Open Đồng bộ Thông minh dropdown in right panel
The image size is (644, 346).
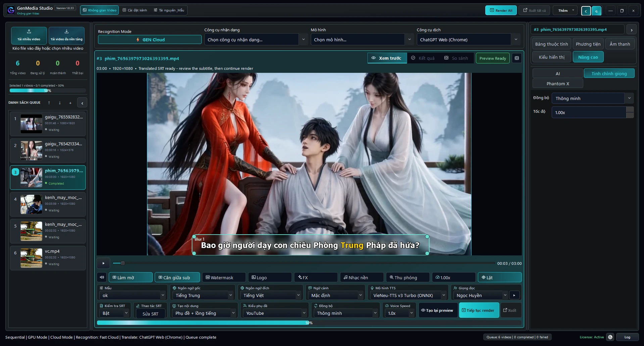[593, 98]
